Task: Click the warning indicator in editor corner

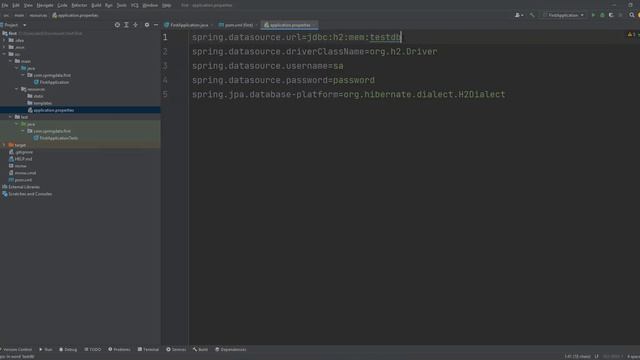Action: click(631, 35)
